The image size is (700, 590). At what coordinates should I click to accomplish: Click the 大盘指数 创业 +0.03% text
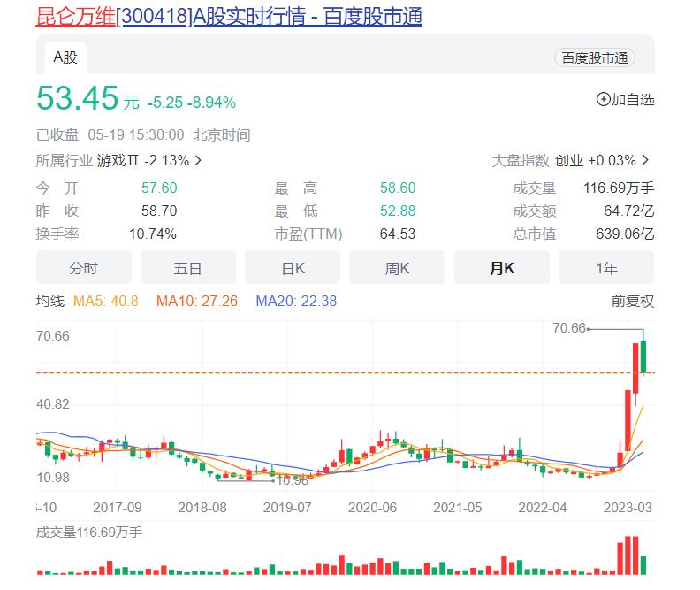point(564,160)
